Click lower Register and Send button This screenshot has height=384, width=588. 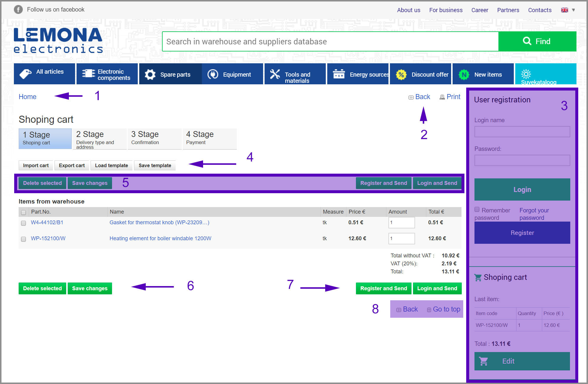[384, 288]
